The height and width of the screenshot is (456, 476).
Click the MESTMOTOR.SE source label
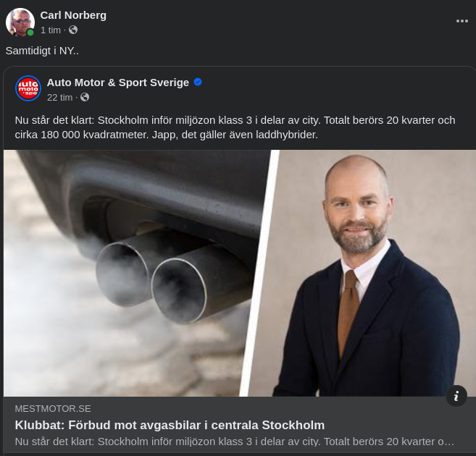(53, 408)
